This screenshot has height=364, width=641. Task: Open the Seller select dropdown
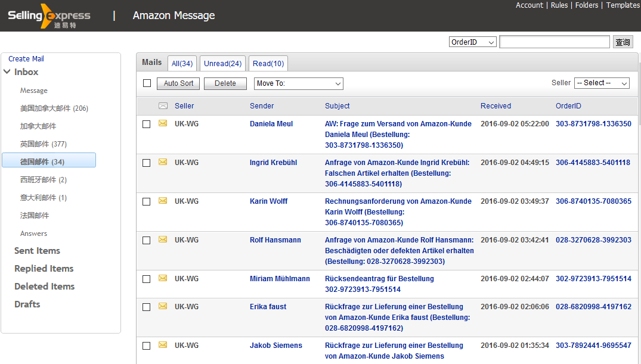coord(602,83)
